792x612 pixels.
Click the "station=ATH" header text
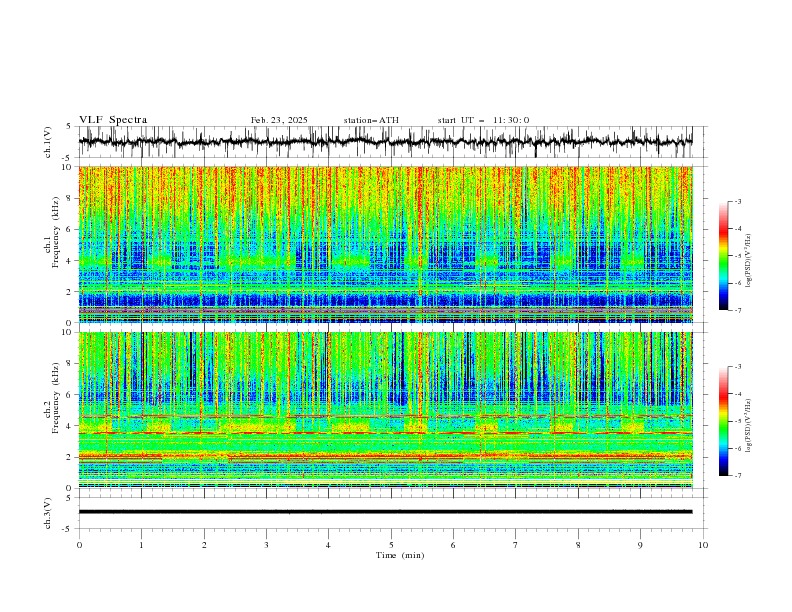[371, 120]
